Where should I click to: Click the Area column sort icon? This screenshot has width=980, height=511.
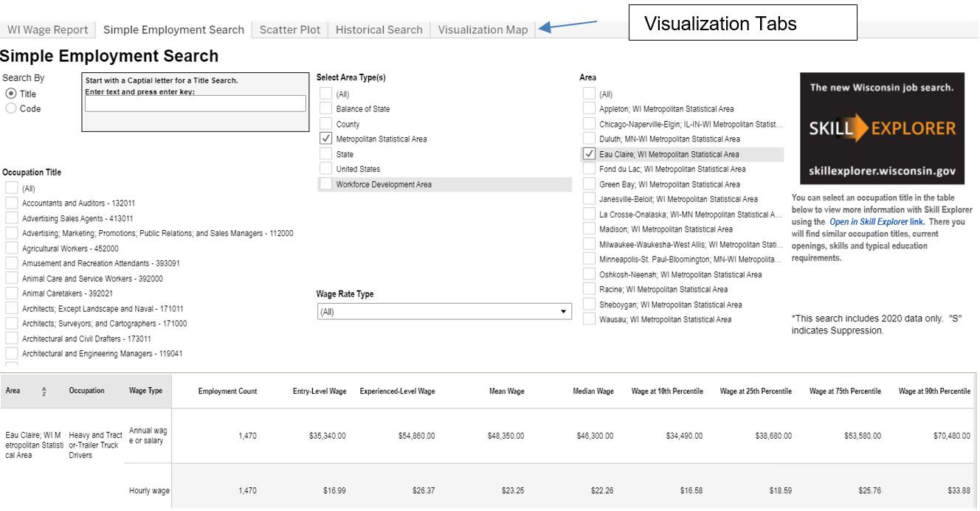[43, 392]
